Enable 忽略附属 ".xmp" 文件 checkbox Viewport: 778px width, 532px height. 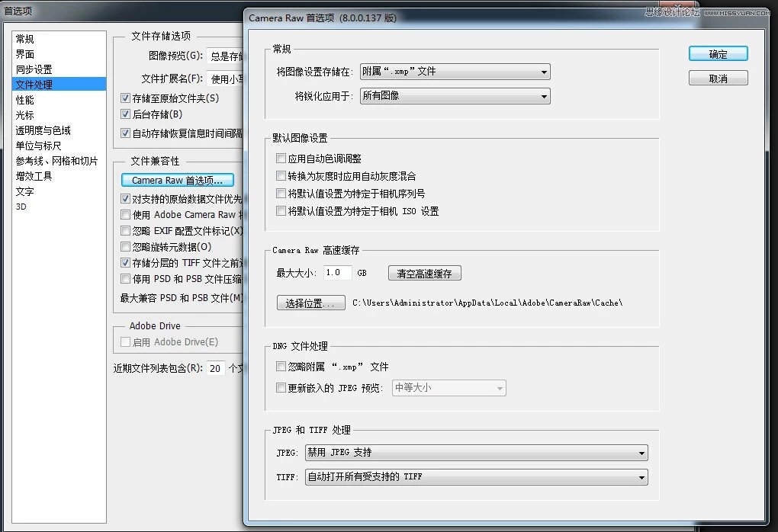pos(281,367)
